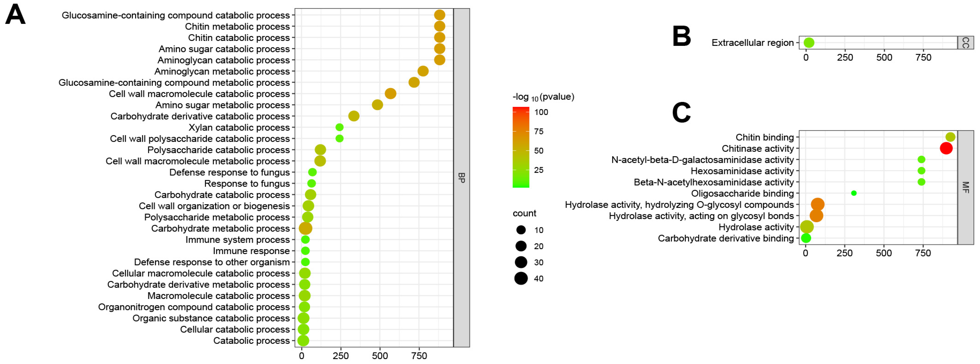Click 'Defense response to fungus' label
This screenshot has width=980, height=364.
pos(229,172)
